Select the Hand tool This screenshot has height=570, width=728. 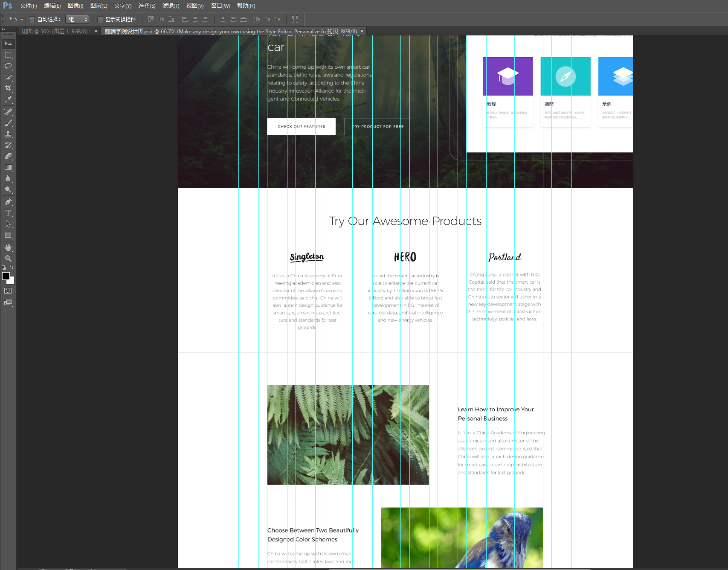8,247
